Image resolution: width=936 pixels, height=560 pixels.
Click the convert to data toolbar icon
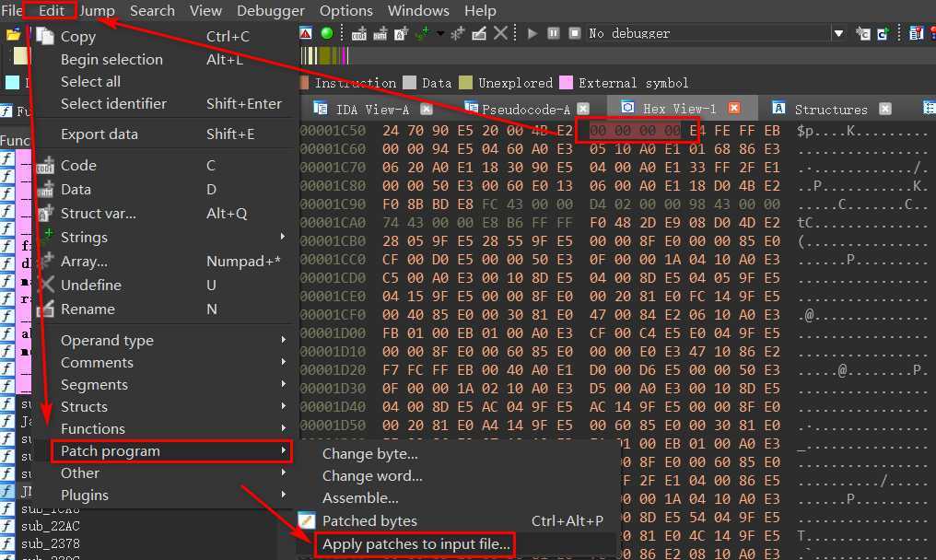pos(380,33)
